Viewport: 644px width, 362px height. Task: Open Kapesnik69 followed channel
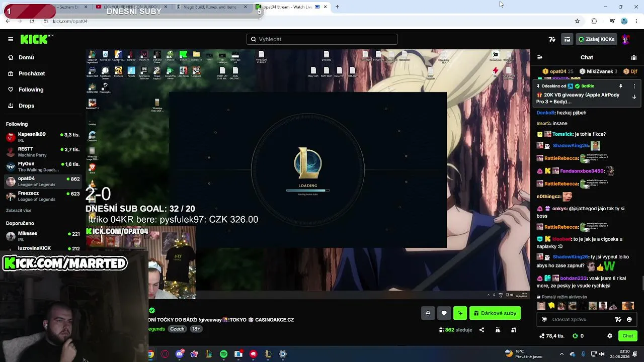42,137
